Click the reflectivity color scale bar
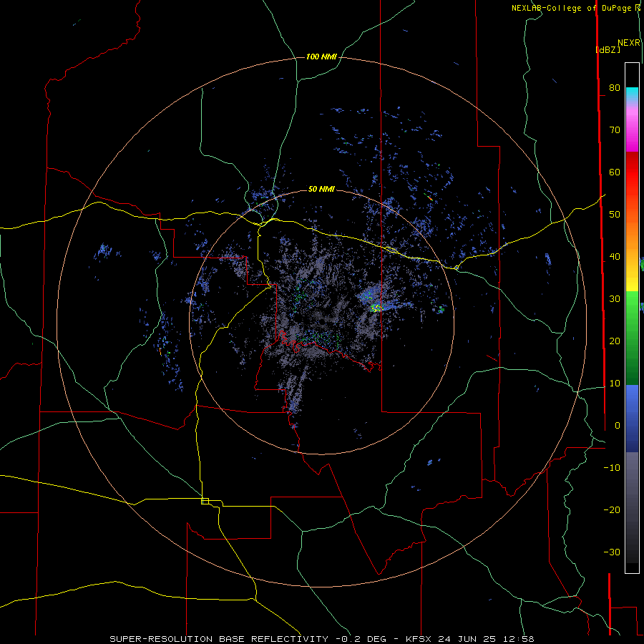 point(632,318)
